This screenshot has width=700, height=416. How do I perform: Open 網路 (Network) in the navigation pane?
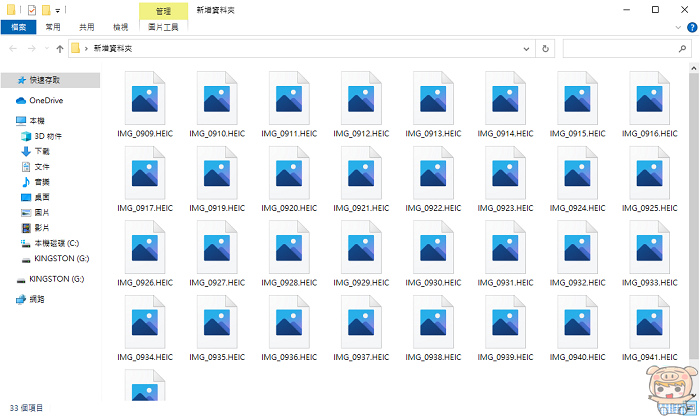[x=37, y=299]
